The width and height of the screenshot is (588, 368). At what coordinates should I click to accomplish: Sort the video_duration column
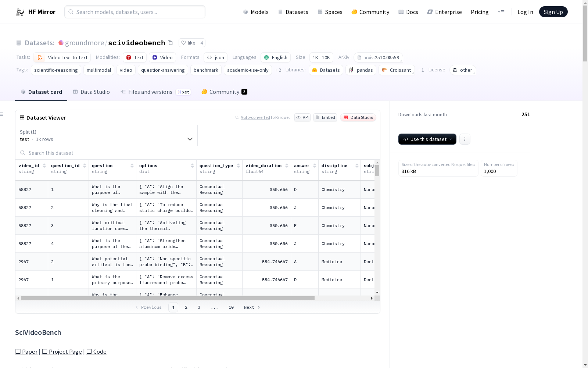287,166
